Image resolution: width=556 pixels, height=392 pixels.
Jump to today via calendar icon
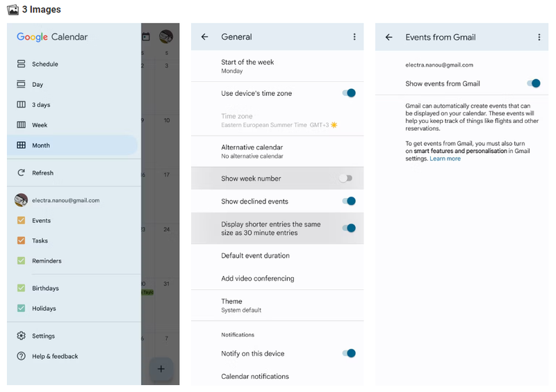point(146,37)
